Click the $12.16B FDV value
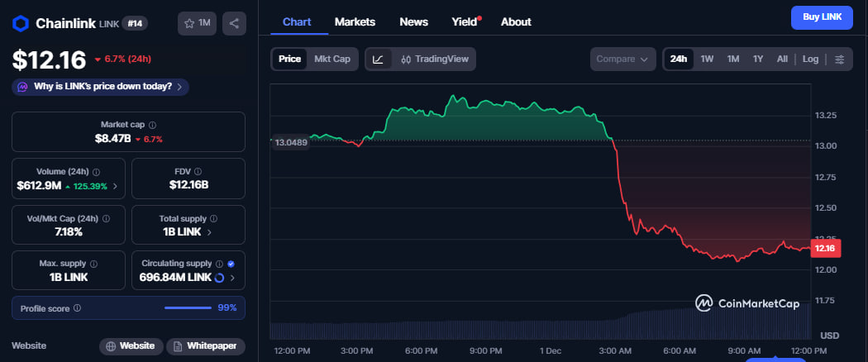868x362 pixels. (188, 185)
